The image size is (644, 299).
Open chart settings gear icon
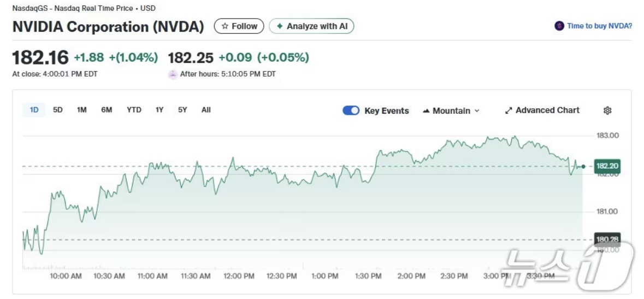click(x=607, y=110)
